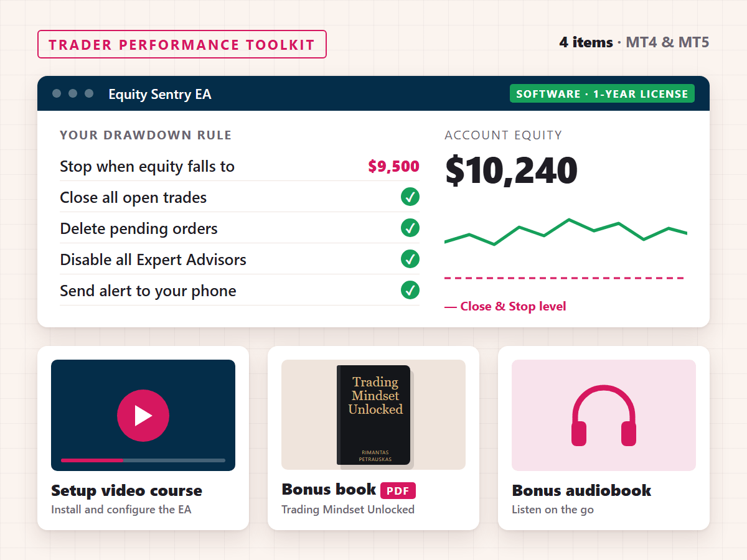Click the Stop when equity falls to row
The width and height of the screenshot is (747, 560).
[240, 166]
